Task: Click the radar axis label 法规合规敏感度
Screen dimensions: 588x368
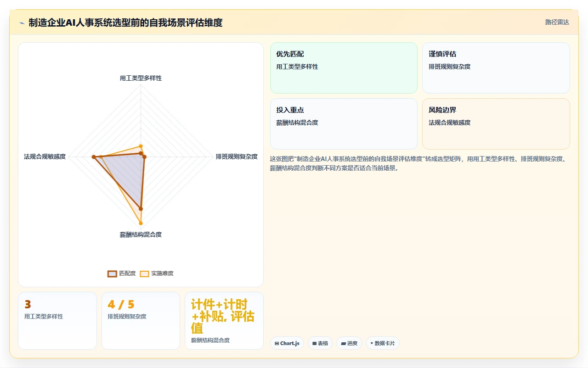Action: point(45,156)
